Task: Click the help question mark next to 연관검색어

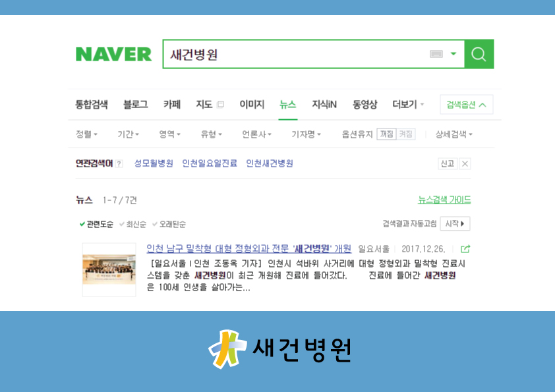Action: [x=119, y=163]
